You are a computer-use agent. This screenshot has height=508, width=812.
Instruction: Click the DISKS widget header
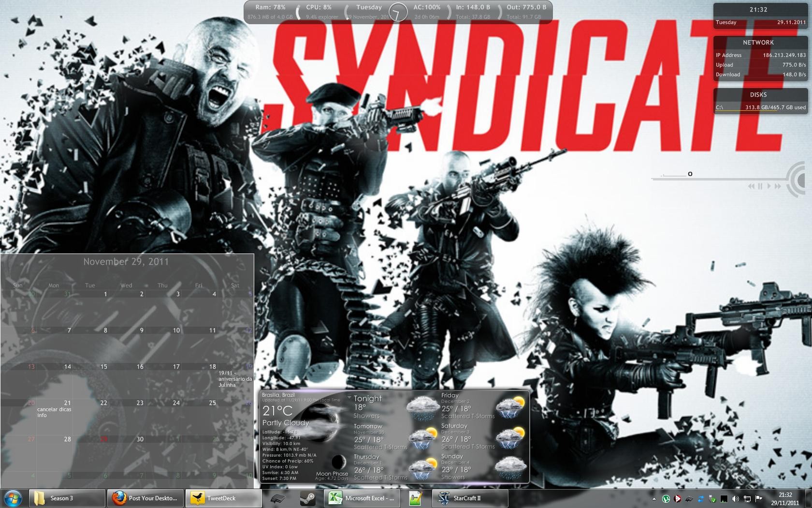(758, 95)
